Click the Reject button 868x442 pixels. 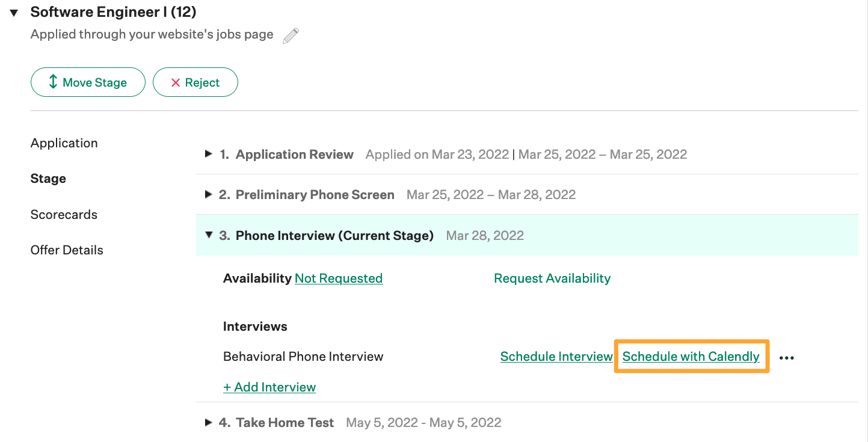click(195, 82)
